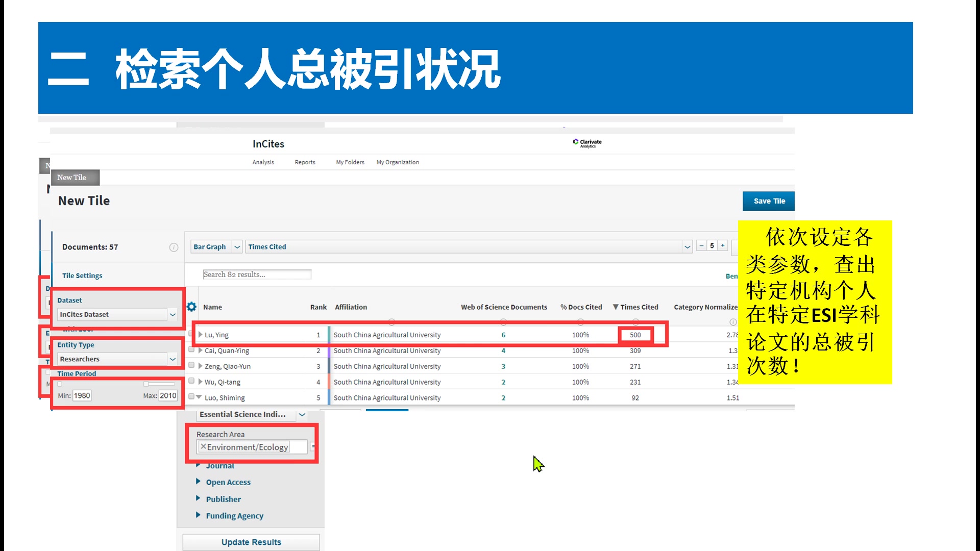This screenshot has height=551, width=980.
Task: Tick the checkbox for Cai, Quan-Ying
Action: pyautogui.click(x=191, y=350)
